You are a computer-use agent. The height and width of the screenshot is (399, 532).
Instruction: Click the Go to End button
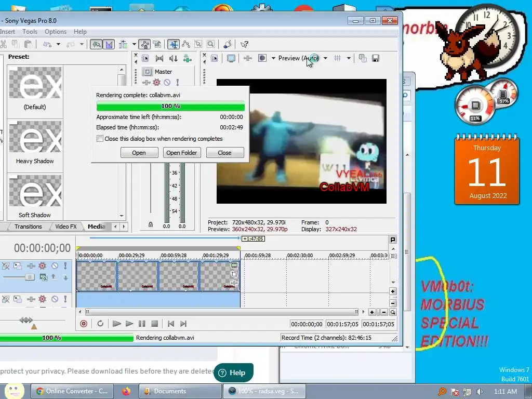click(183, 324)
